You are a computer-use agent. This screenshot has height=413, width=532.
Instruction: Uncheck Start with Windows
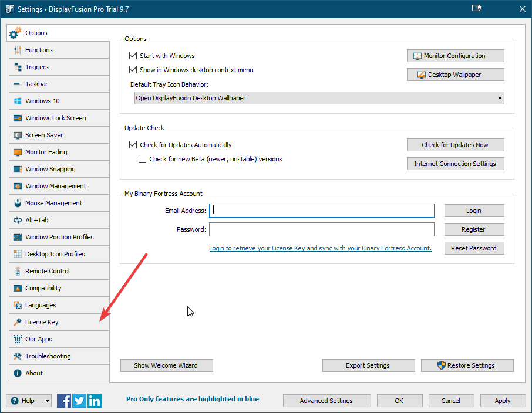point(133,56)
